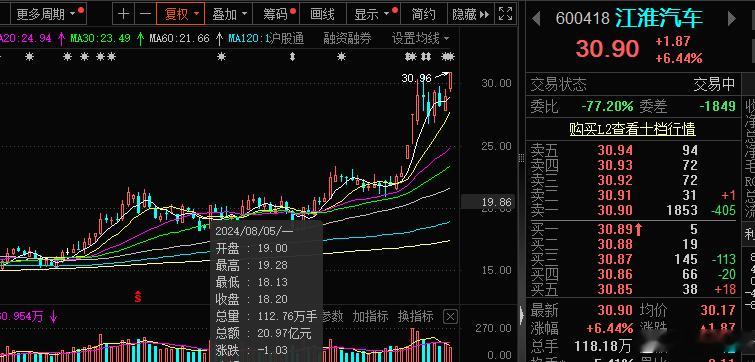Switch to 简约 simple mode

(423, 14)
